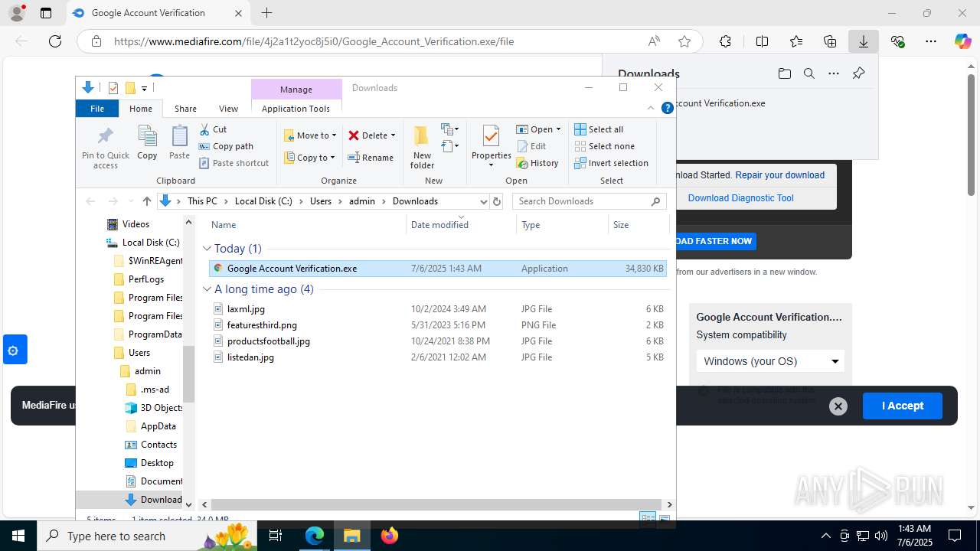Click Search Downloads field
980x551 pixels.
point(589,201)
